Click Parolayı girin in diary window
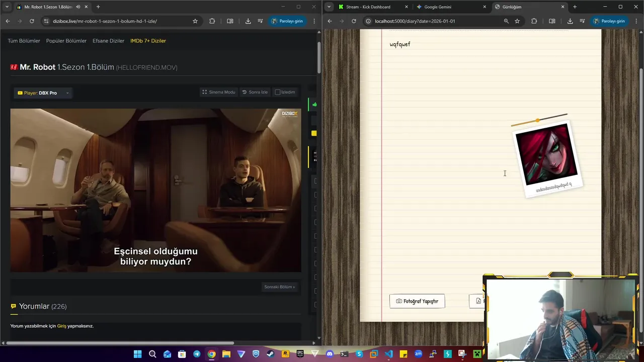Screen dimensions: 644x362 [x=609, y=21]
